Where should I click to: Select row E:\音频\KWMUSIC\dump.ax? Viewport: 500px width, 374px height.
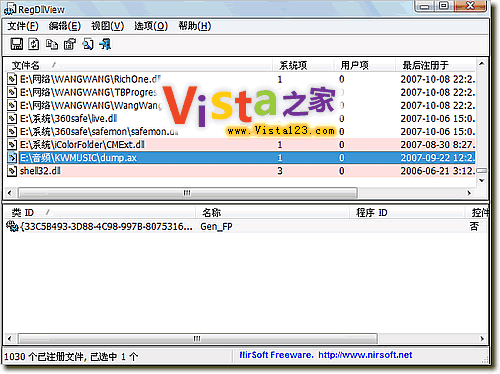(x=241, y=157)
